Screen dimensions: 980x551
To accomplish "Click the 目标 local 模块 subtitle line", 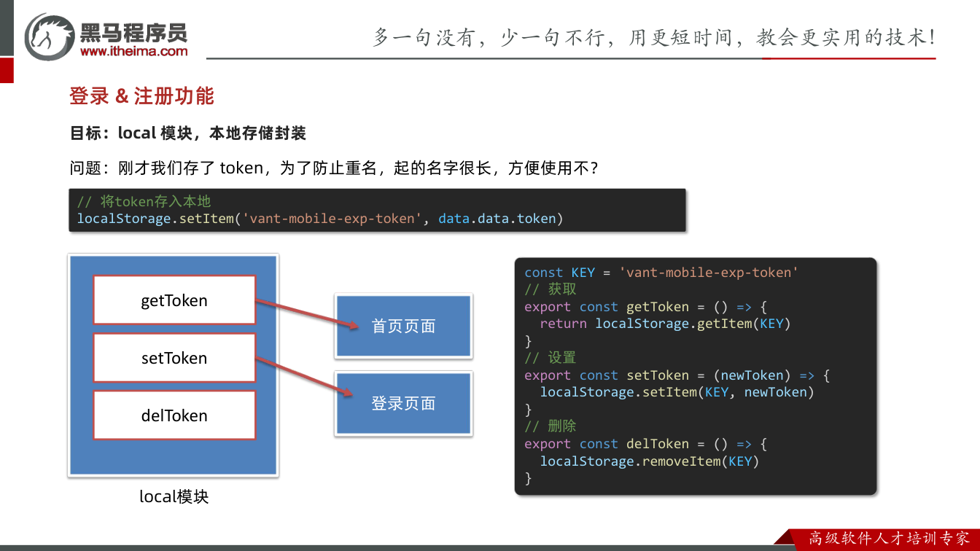I will tap(187, 133).
